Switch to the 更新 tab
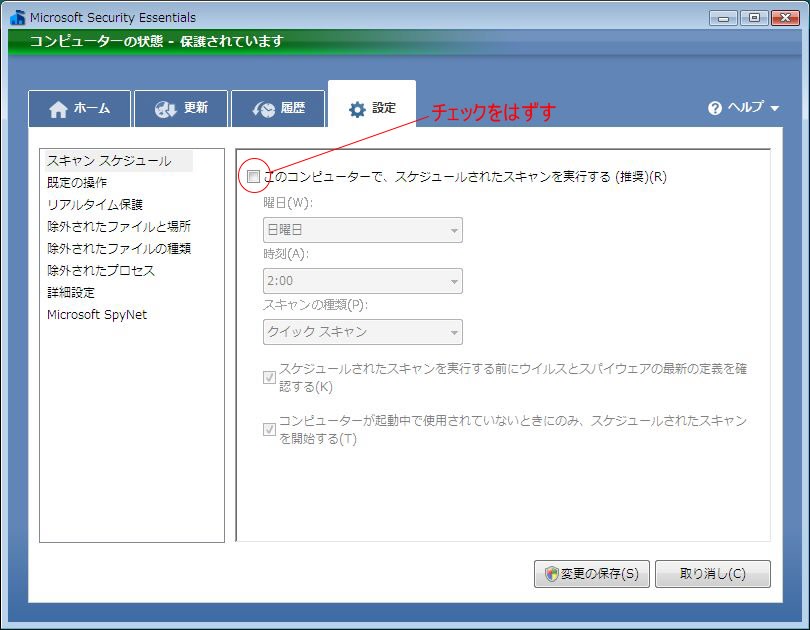 (181, 109)
